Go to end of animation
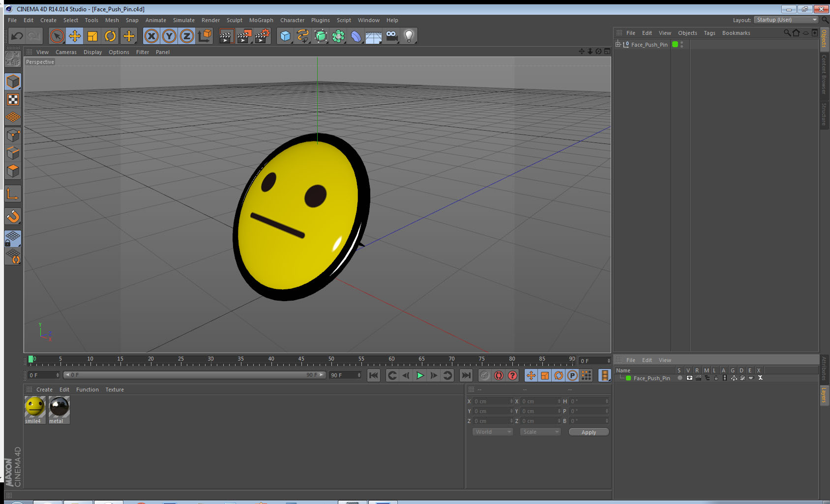830x504 pixels. tap(466, 375)
